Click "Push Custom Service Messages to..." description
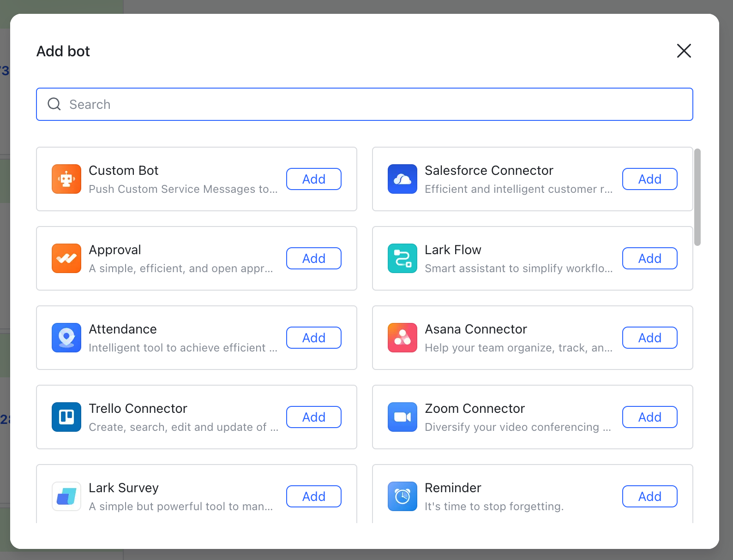733x560 pixels. click(x=183, y=189)
